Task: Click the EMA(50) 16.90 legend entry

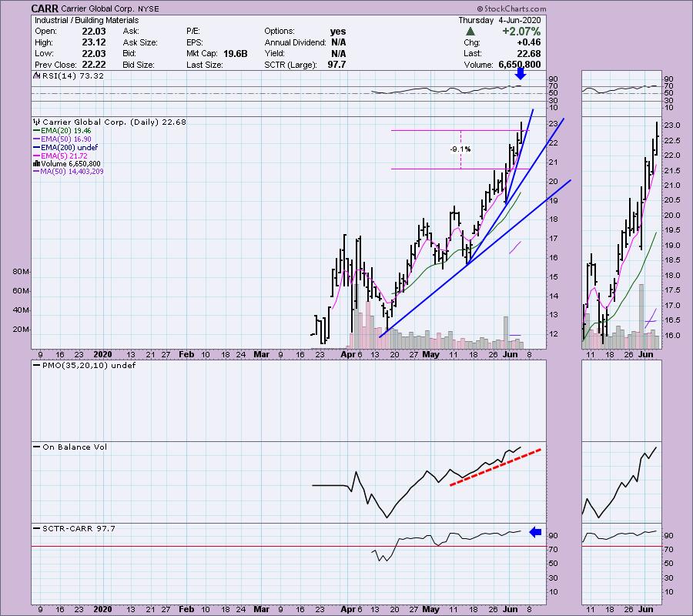Action: (x=62, y=139)
